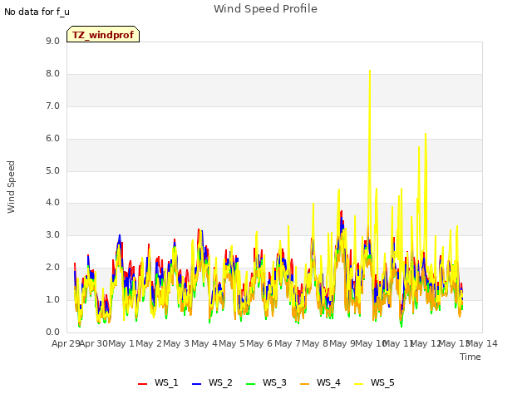532x399 pixels.
Task: Click the May 4 x-axis date label
Action: coord(204,343)
